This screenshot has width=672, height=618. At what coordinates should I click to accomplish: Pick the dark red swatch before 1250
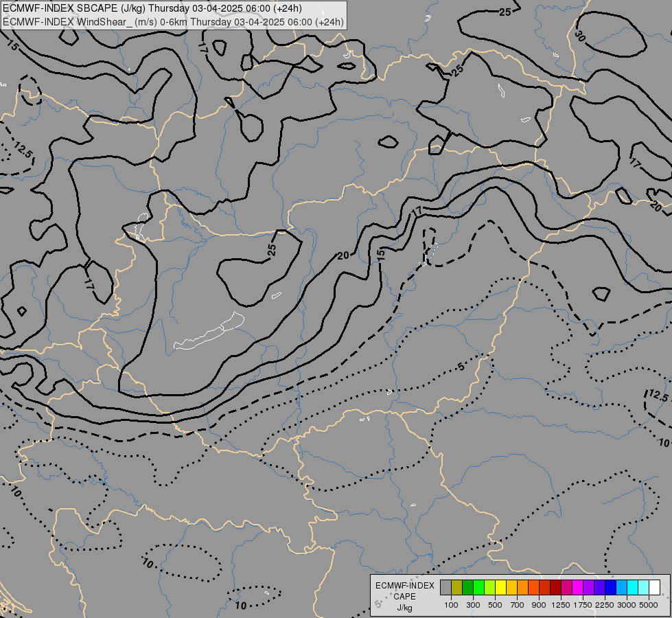pyautogui.click(x=555, y=587)
